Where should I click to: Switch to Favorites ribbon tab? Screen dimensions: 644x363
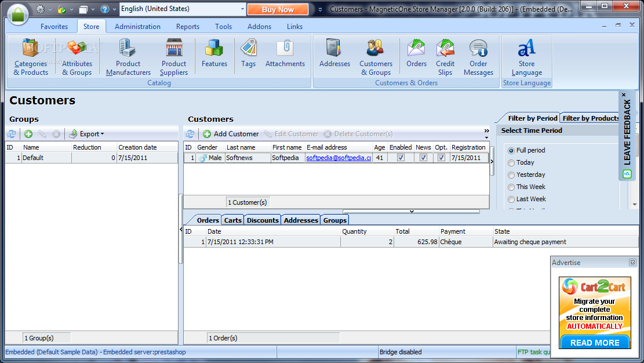pyautogui.click(x=54, y=26)
